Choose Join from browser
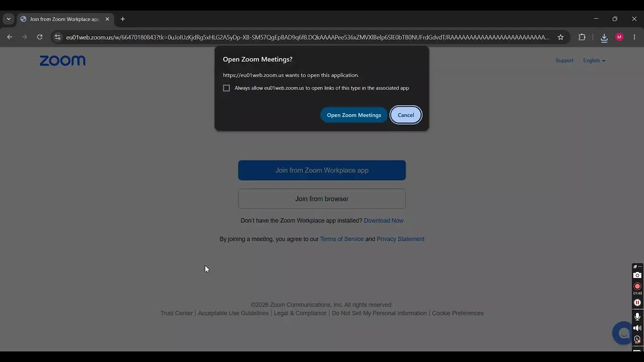 (322, 199)
